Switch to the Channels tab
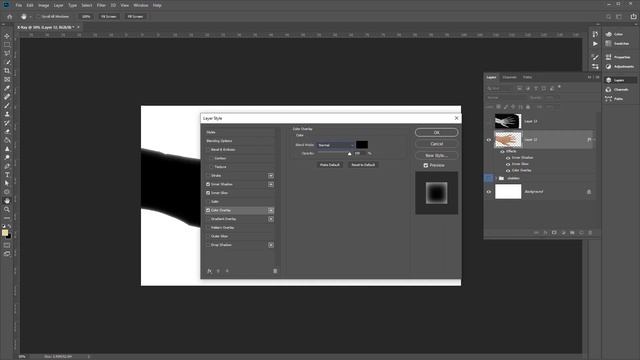Screen dimensions: 640x360 (x=509, y=77)
